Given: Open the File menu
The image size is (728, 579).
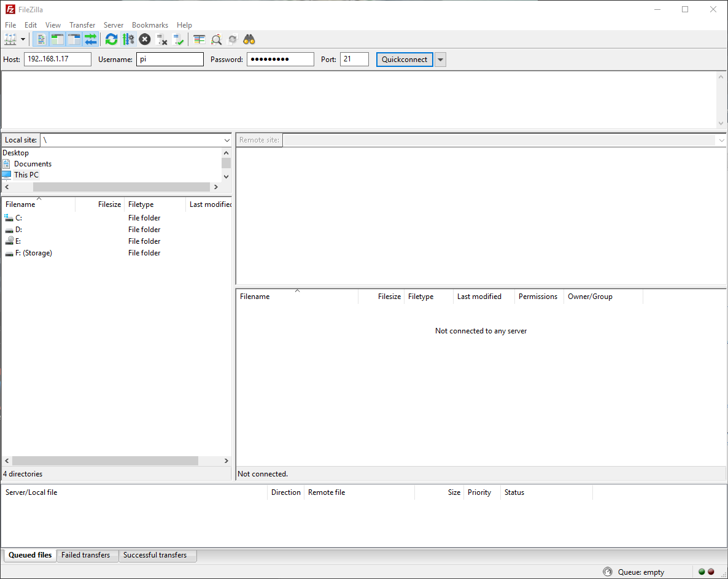Looking at the screenshot, I should pyautogui.click(x=10, y=25).
